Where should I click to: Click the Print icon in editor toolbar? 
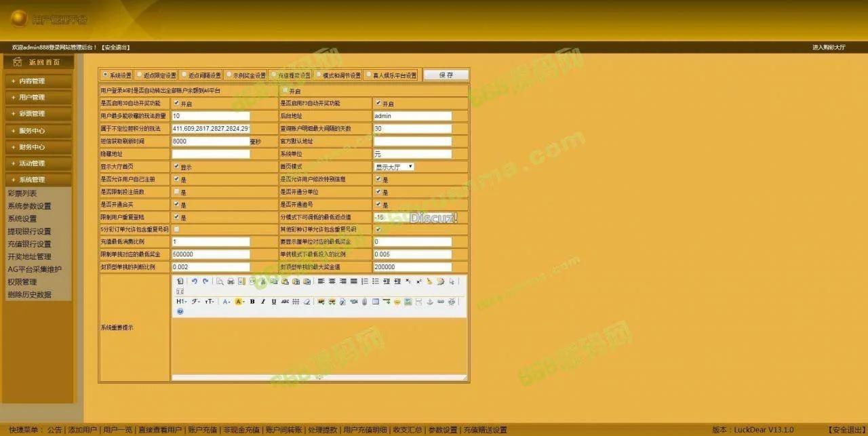click(231, 281)
